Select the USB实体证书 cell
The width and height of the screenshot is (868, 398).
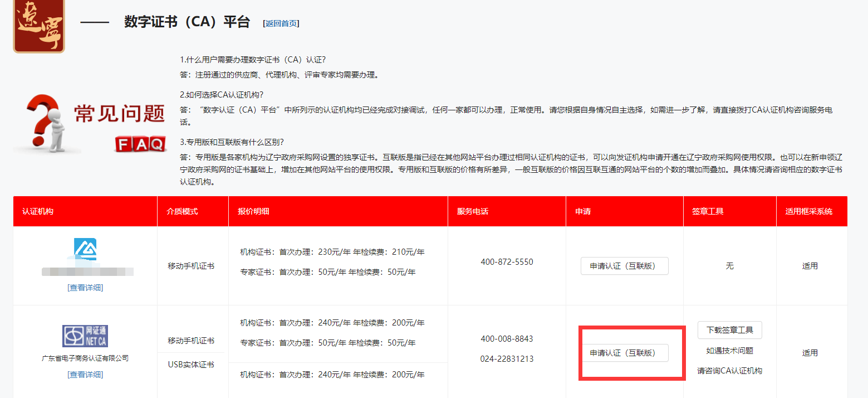[x=191, y=365]
